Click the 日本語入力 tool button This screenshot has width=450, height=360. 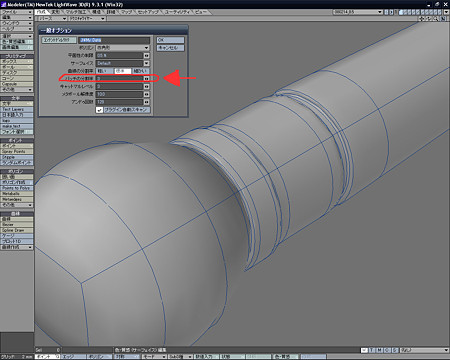point(17,115)
